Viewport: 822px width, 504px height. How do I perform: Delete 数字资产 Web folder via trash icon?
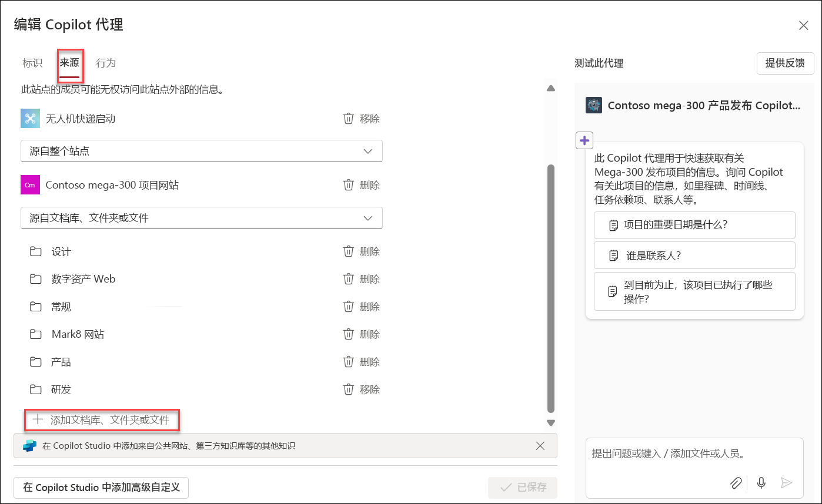pyautogui.click(x=349, y=279)
